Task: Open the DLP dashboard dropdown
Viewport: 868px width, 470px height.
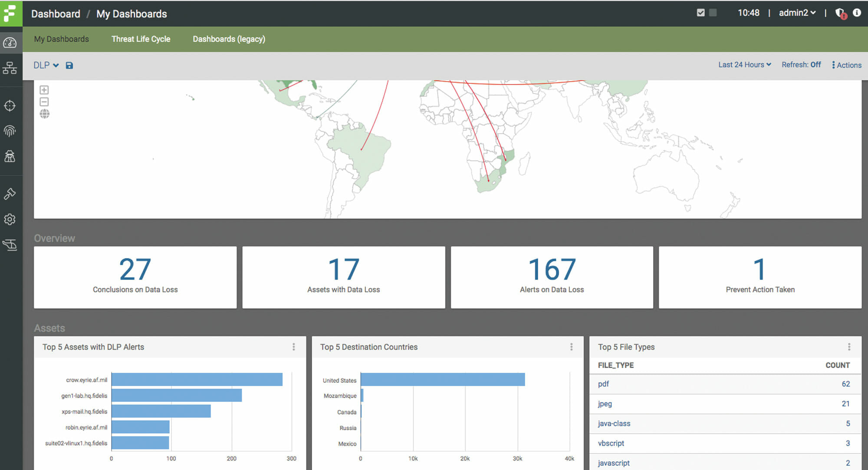Action: [x=46, y=65]
